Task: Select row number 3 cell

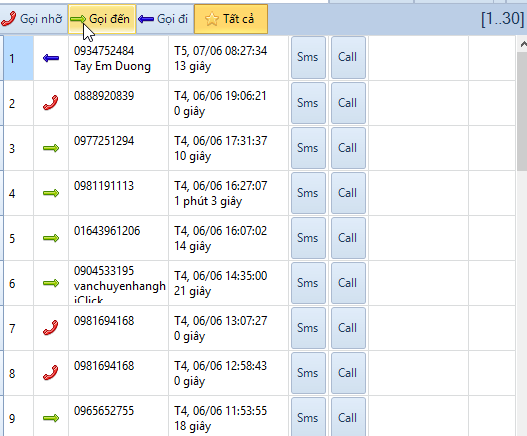Action: coord(18,148)
